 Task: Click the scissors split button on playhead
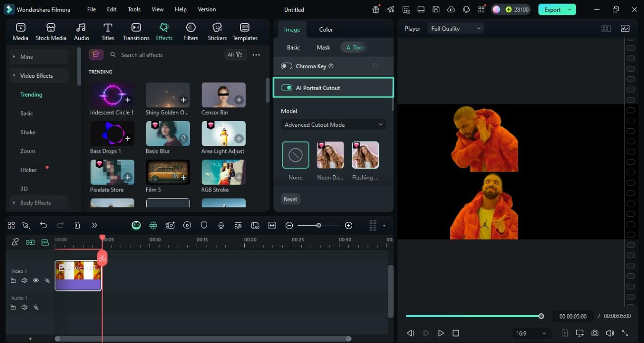pos(102,258)
